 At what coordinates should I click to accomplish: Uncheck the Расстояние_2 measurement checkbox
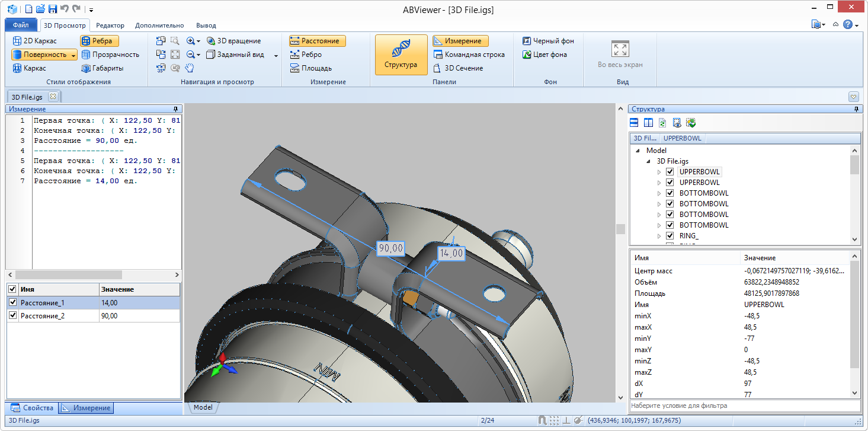point(12,316)
